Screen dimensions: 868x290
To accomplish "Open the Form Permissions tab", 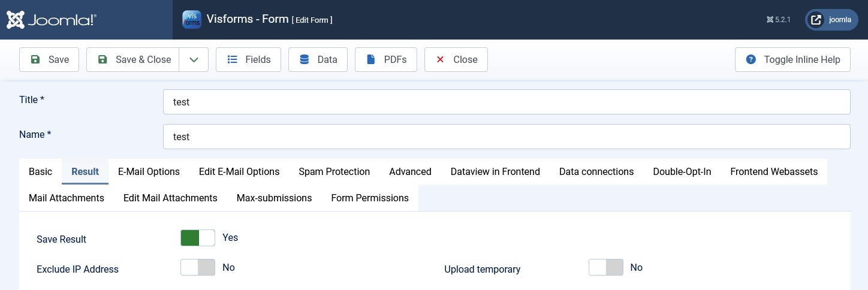I will 369,198.
